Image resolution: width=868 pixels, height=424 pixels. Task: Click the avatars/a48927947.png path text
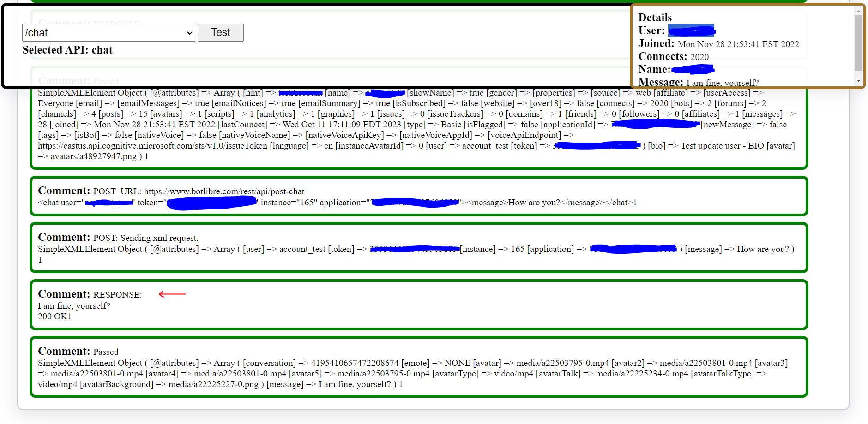tap(93, 156)
